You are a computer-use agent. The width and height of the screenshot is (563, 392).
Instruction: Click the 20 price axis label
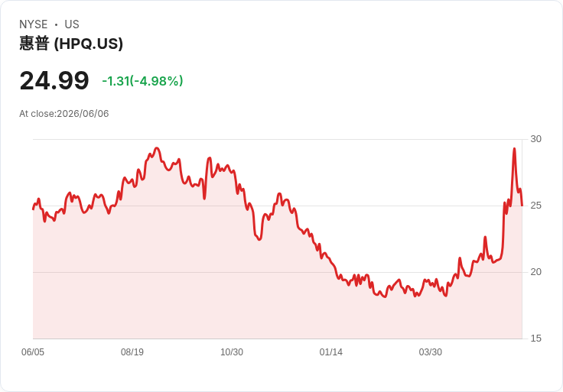pyautogui.click(x=535, y=272)
